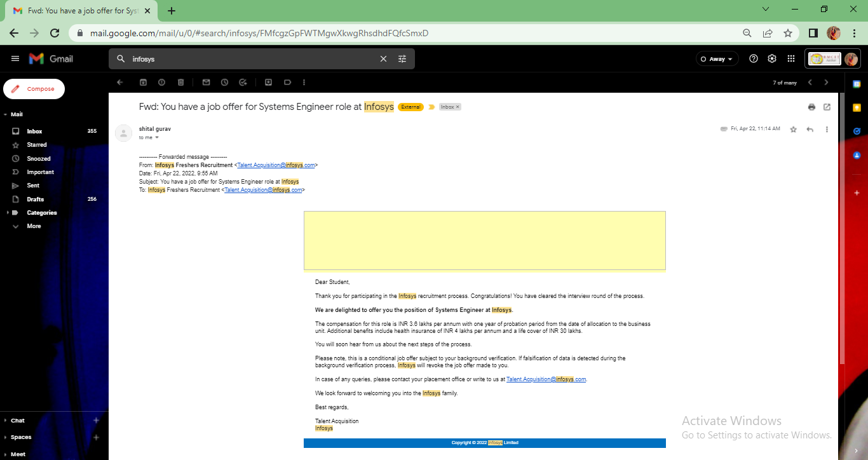Click the Talent.Acquisition email link in the body
The width and height of the screenshot is (868, 460).
click(546, 379)
